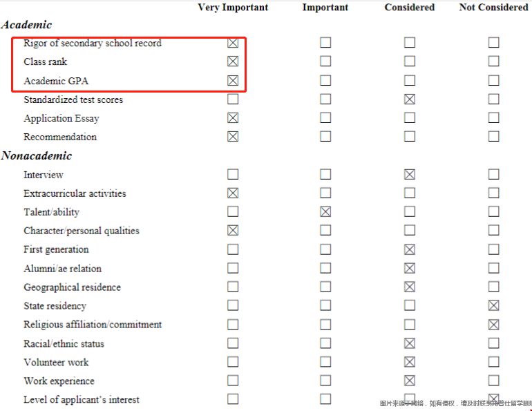Image resolution: width=532 pixels, height=411 pixels.
Task: Tick Level of applicant's interest Very Important
Action: click(x=233, y=399)
